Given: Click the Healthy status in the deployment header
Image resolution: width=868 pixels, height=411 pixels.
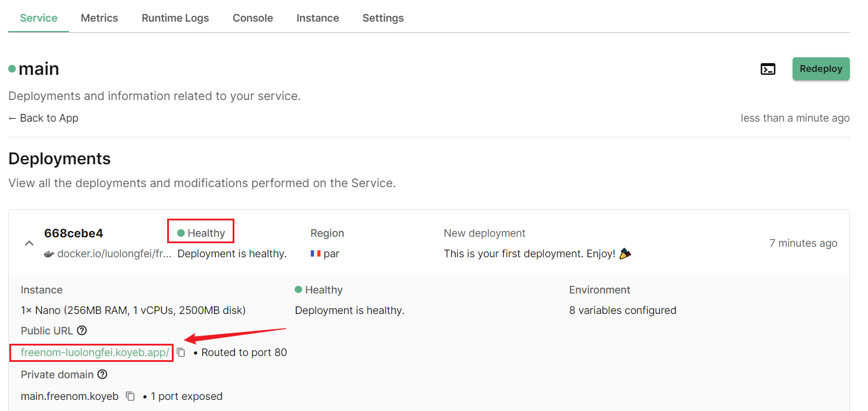Looking at the screenshot, I should [x=201, y=233].
